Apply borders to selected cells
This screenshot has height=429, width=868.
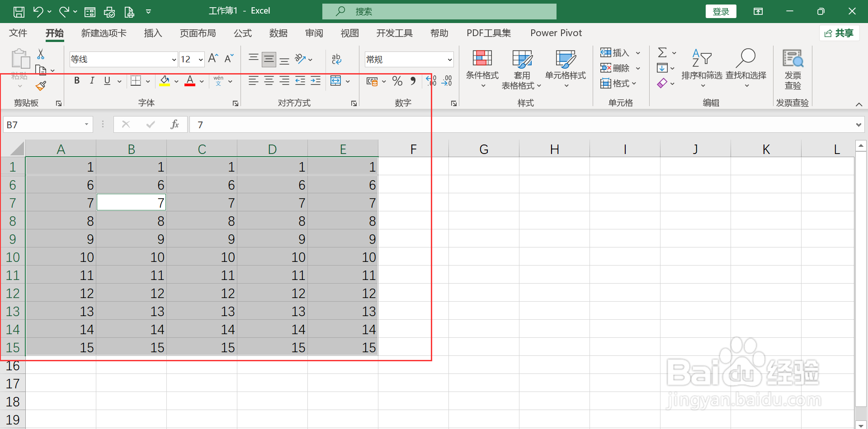[136, 81]
